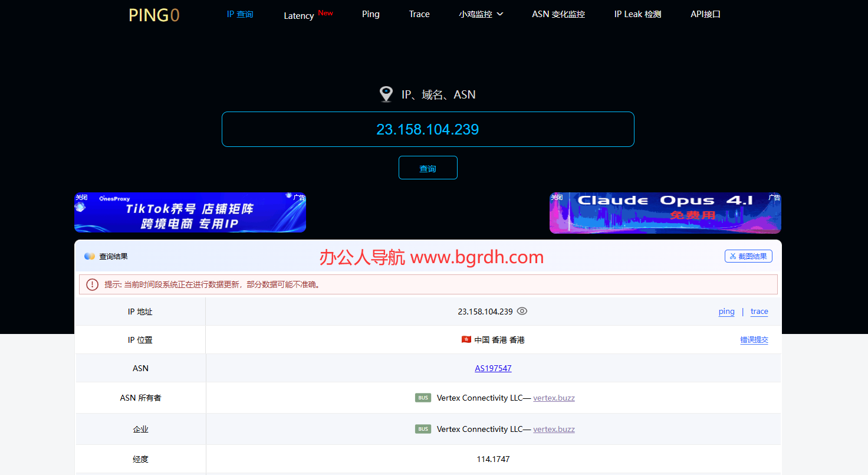The width and height of the screenshot is (868, 475).
Task: Click the PING0 logo
Action: (153, 15)
